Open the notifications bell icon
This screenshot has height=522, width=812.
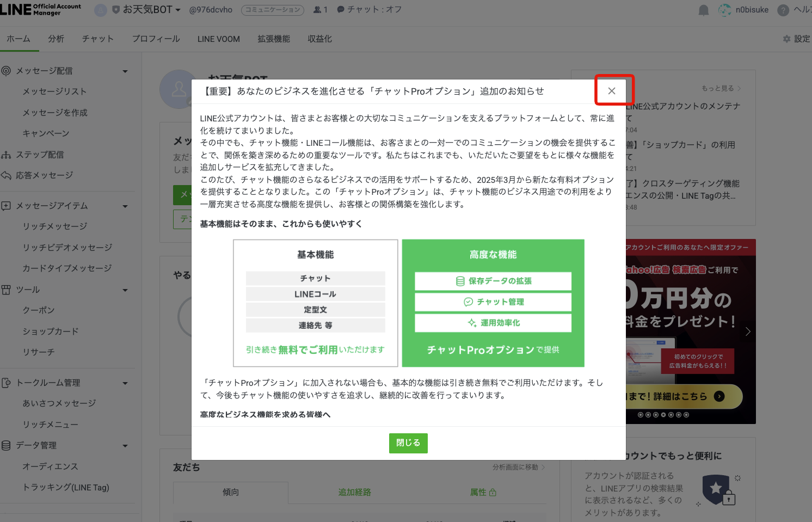click(704, 10)
